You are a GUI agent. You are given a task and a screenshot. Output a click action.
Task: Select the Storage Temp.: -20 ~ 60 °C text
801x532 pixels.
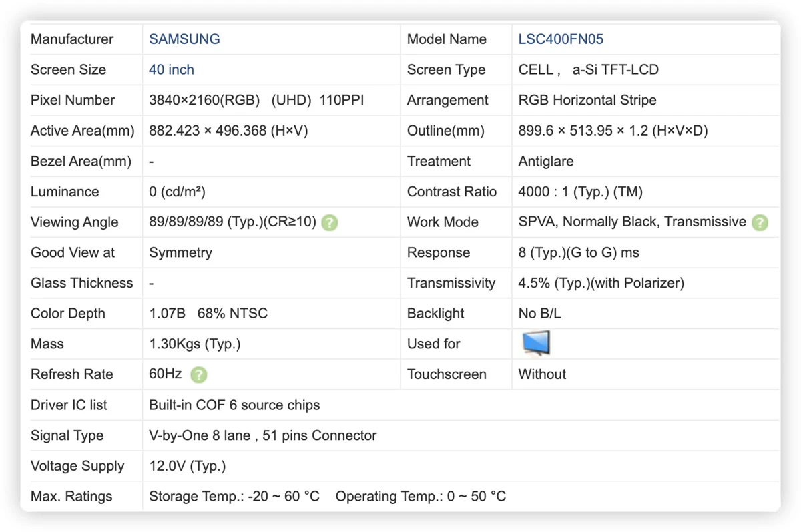(234, 497)
